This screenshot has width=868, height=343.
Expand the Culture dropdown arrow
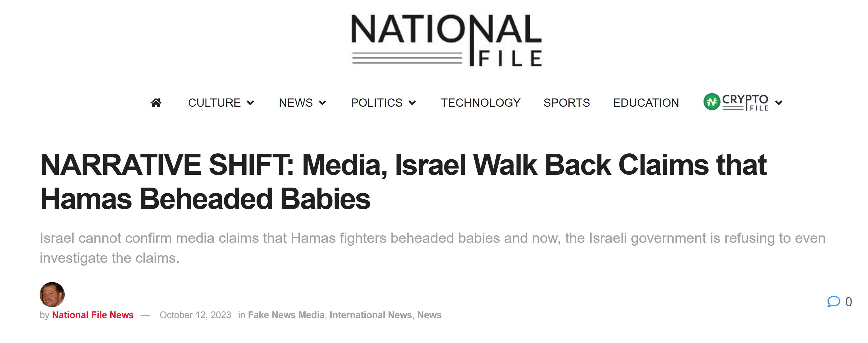point(250,103)
